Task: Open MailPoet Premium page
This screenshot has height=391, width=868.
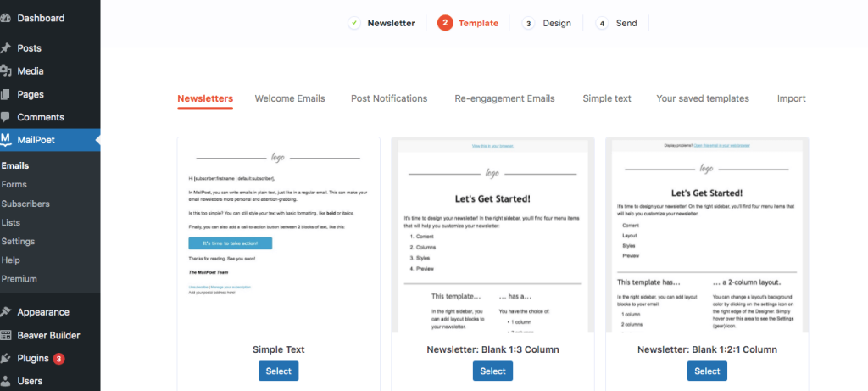Action: tap(19, 279)
